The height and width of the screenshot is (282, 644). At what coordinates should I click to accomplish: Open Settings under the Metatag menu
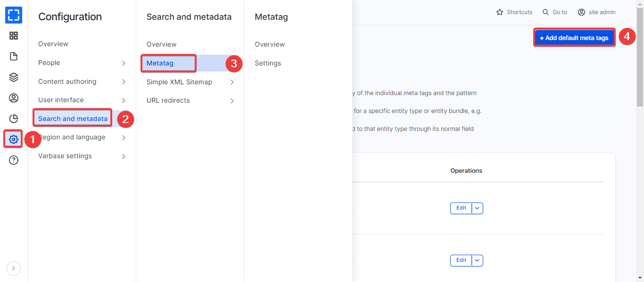(268, 63)
